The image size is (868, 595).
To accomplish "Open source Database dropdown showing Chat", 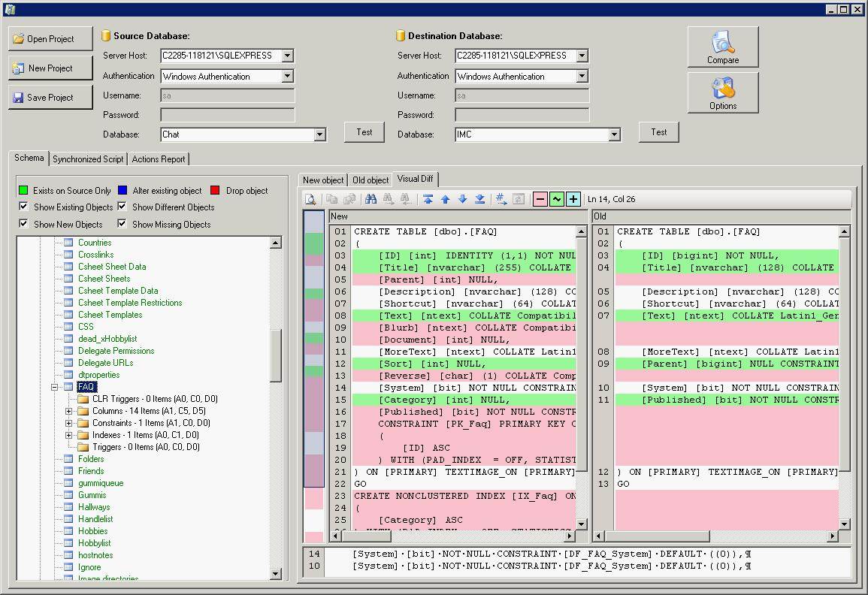I will (x=319, y=134).
